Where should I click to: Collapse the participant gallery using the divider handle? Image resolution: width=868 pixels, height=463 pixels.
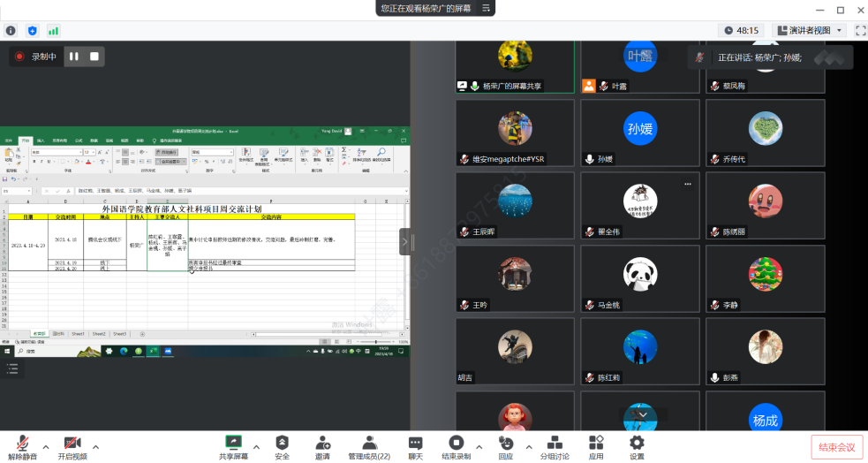tap(406, 241)
